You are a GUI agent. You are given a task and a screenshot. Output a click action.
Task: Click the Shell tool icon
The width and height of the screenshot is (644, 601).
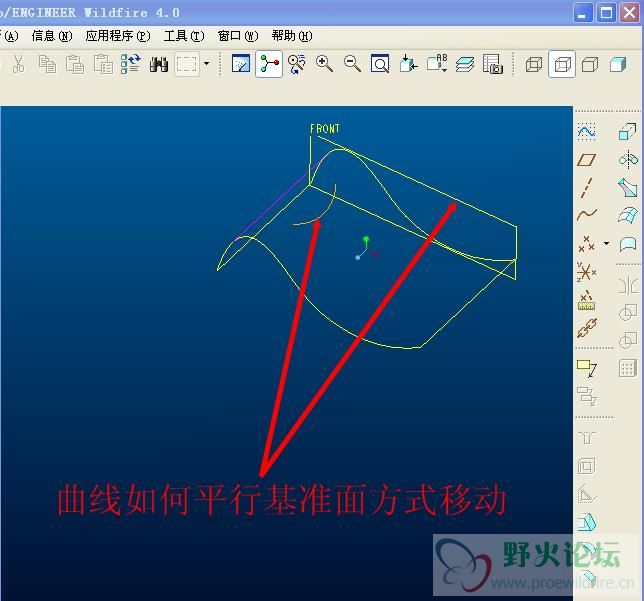pyautogui.click(x=586, y=466)
